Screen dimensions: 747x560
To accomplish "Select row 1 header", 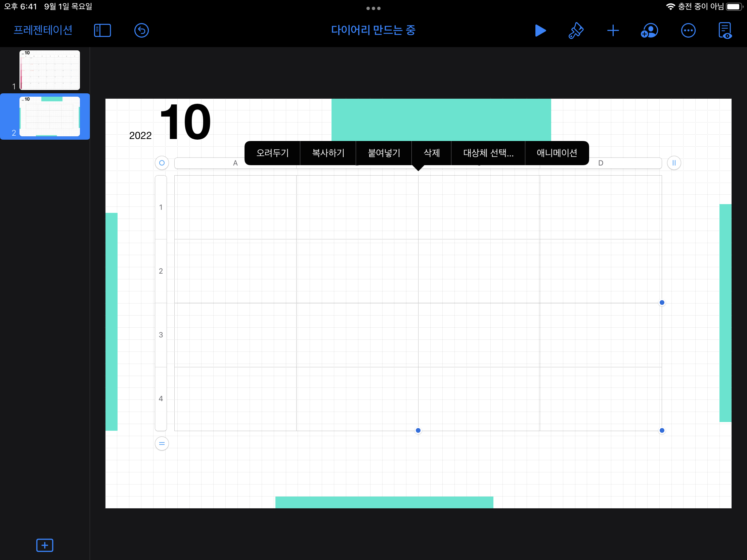I will (x=161, y=207).
